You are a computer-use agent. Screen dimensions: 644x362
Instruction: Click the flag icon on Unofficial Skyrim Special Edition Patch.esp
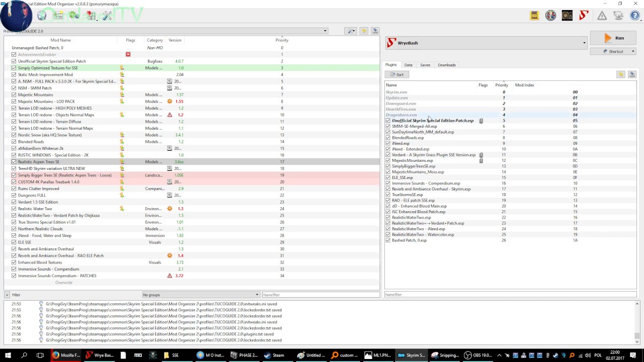[481, 121]
